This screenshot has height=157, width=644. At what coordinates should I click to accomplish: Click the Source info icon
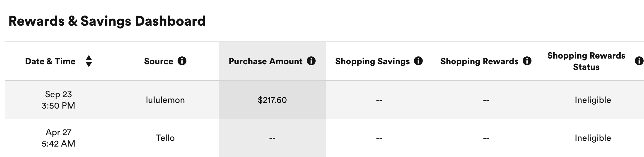click(182, 61)
